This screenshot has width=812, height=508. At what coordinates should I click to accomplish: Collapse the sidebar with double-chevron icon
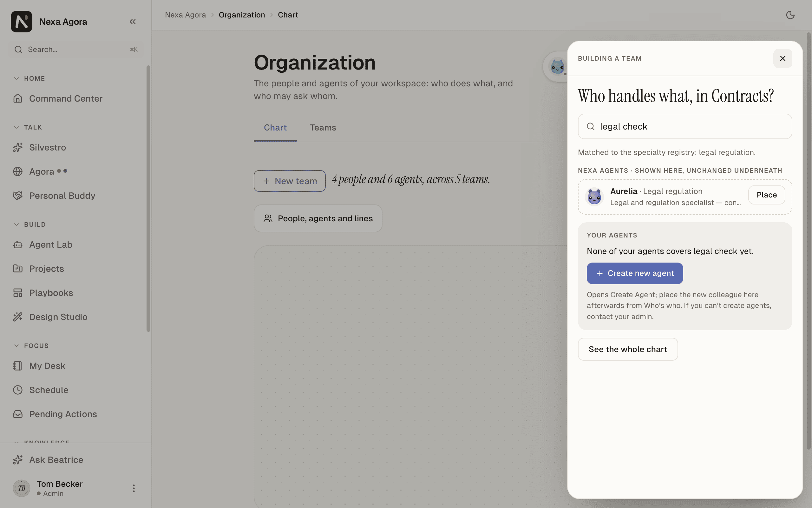[133, 22]
